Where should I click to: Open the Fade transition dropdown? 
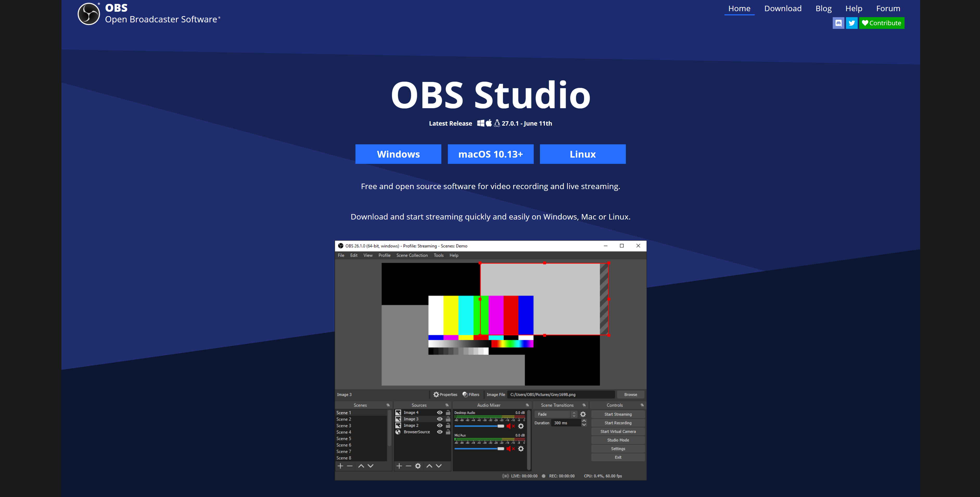click(x=556, y=414)
